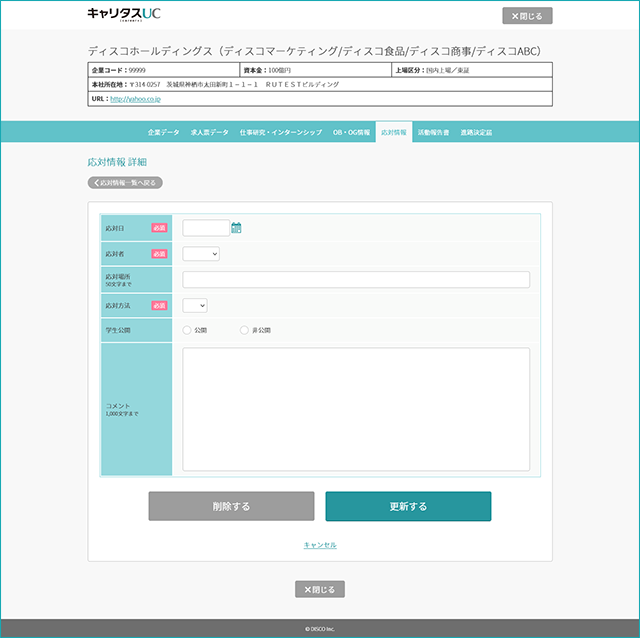The height and width of the screenshot is (638, 640).
Task: Click the キャリタスUC logo
Action: [124, 14]
